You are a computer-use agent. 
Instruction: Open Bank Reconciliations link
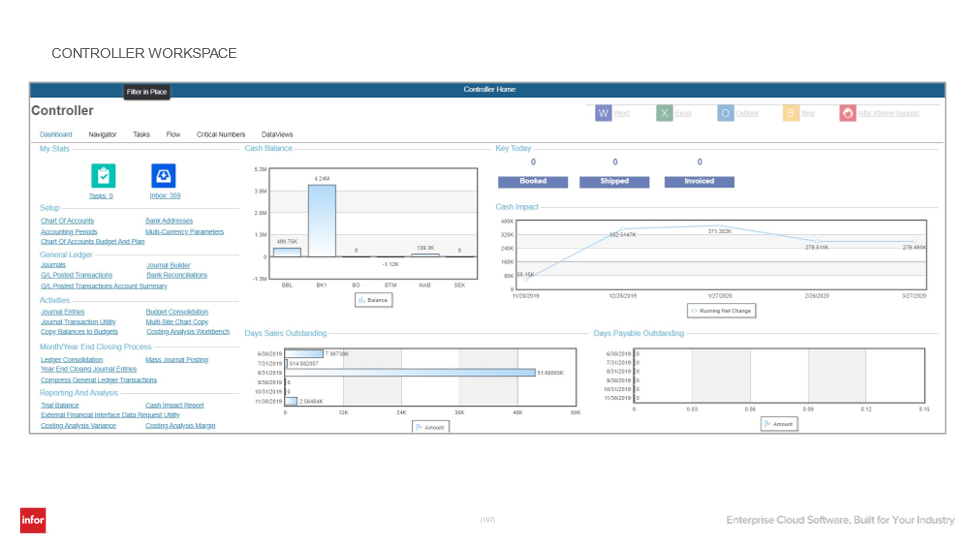coord(177,275)
